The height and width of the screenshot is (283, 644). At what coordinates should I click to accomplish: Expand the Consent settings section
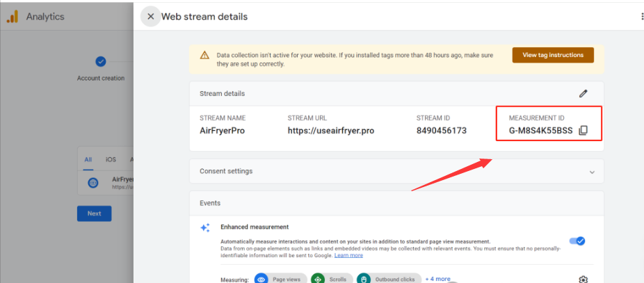tap(592, 172)
